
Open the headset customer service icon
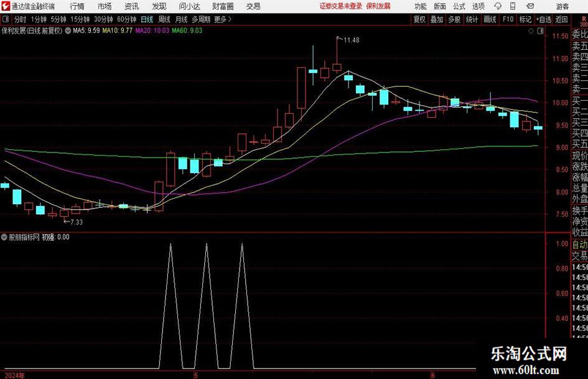[x=498, y=6]
